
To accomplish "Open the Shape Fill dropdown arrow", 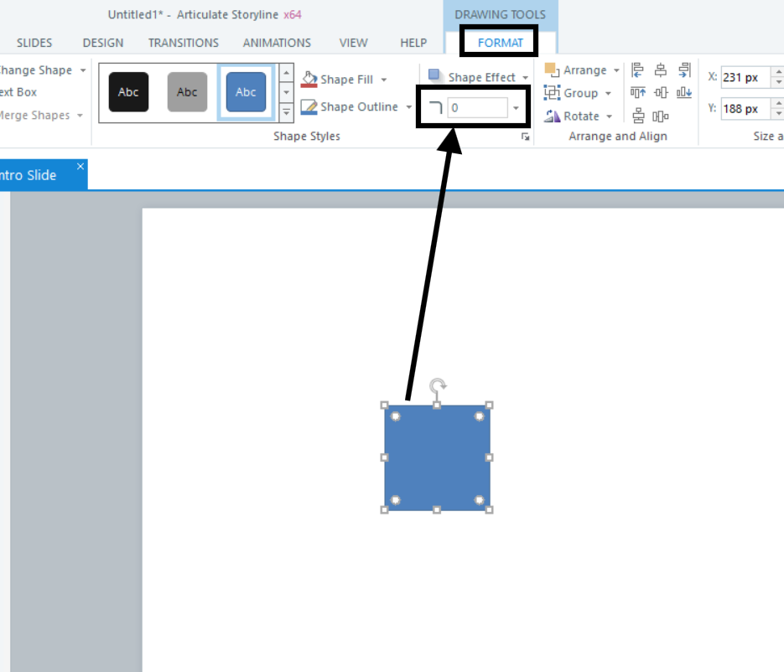I will pos(384,80).
